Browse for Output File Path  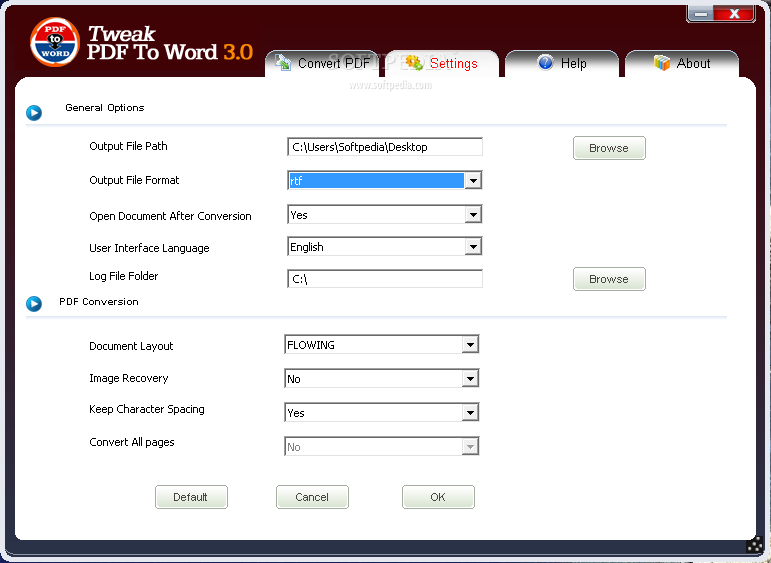pyautogui.click(x=609, y=148)
